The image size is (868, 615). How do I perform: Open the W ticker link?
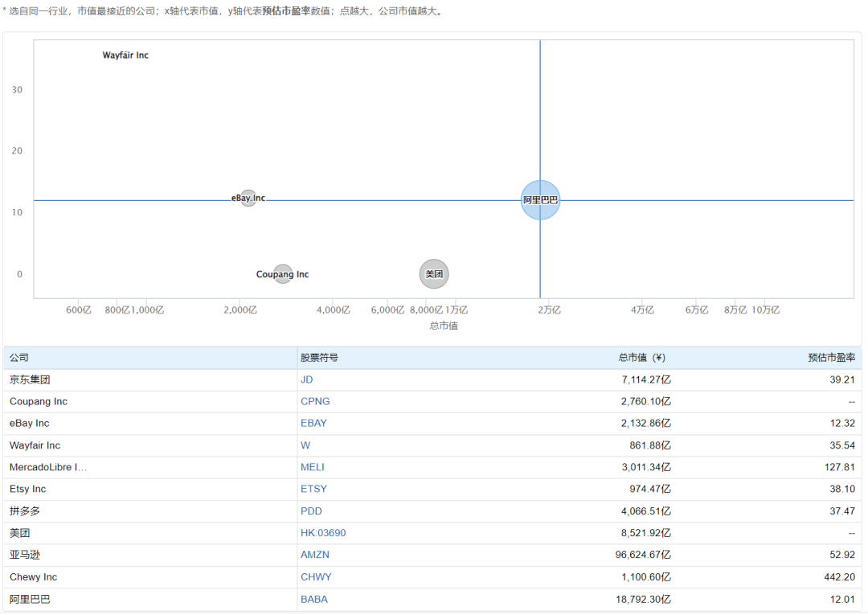305,445
